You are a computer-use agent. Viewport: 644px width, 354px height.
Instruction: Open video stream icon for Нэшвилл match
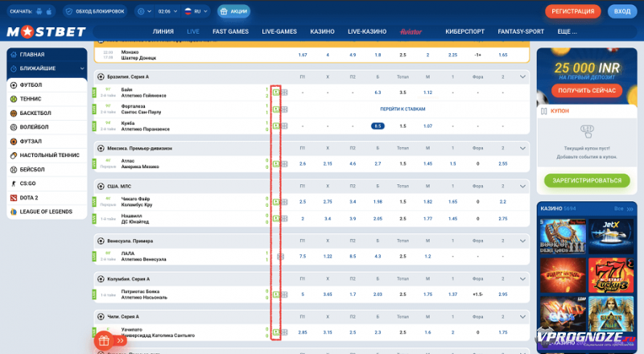pyautogui.click(x=276, y=219)
